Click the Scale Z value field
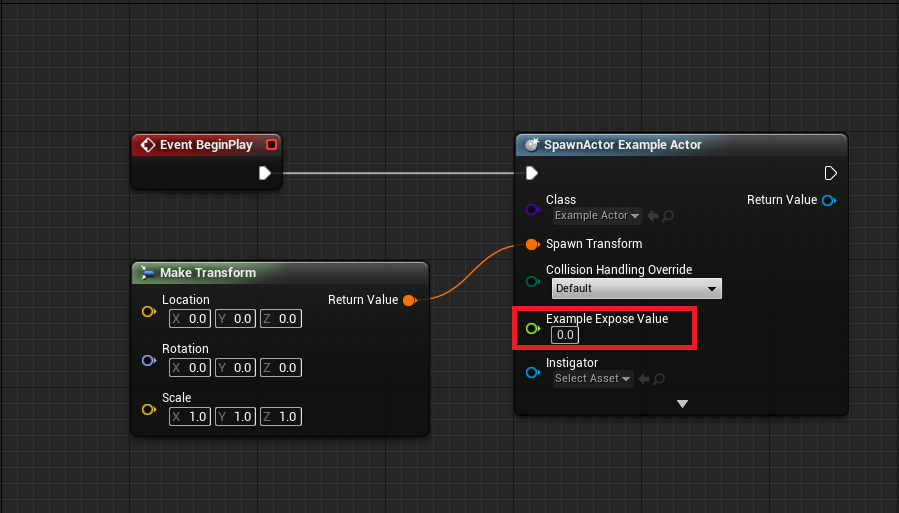 (280, 417)
